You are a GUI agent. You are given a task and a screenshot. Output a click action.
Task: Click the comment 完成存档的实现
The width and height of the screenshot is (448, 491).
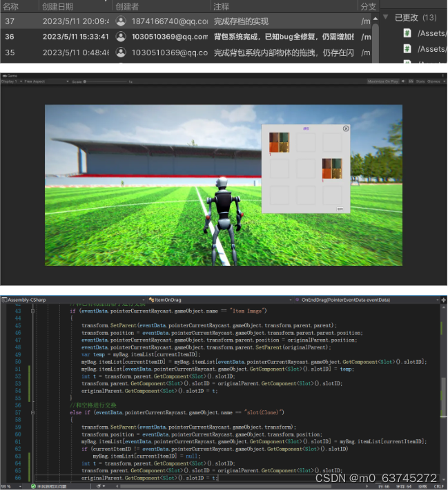tap(241, 21)
